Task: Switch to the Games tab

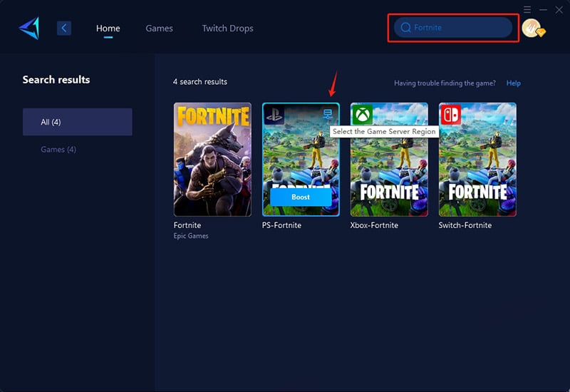Action: (159, 28)
